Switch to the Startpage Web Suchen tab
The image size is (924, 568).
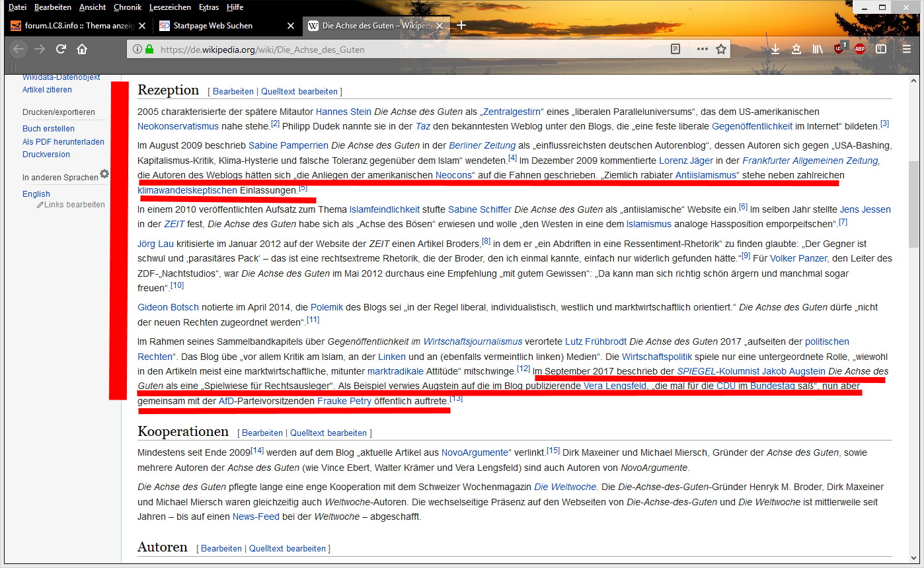[x=218, y=26]
